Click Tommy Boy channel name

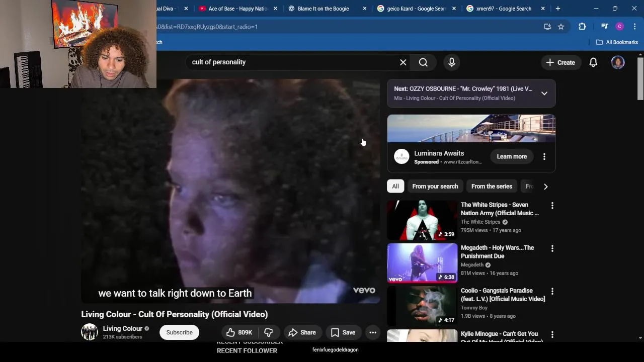(x=474, y=308)
